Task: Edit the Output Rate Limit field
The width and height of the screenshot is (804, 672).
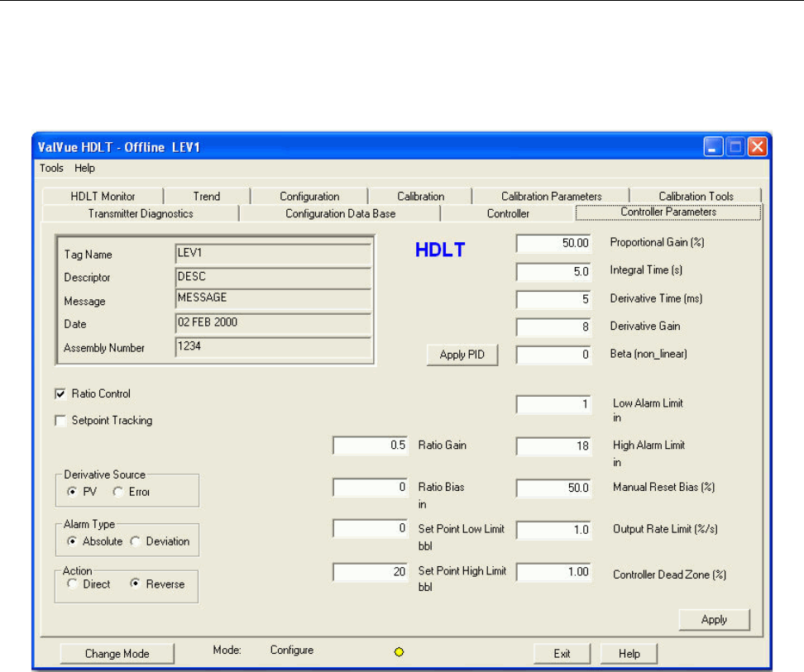Action: click(553, 530)
